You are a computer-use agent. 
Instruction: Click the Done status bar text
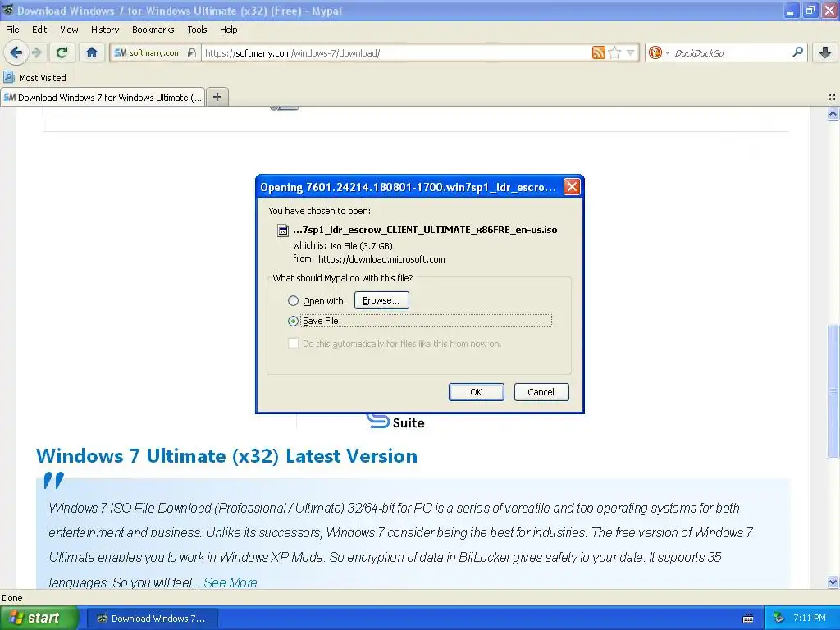click(x=12, y=598)
